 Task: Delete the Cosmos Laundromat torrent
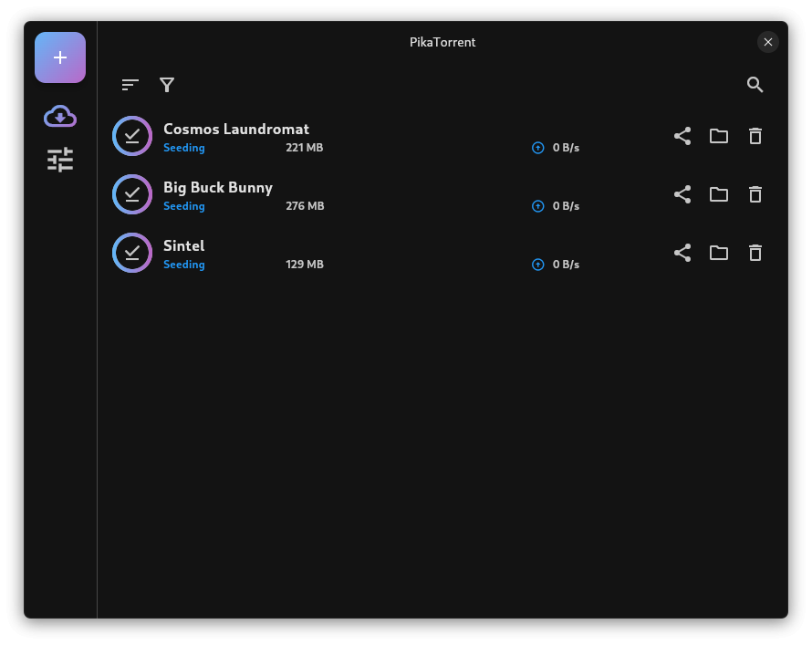755,136
